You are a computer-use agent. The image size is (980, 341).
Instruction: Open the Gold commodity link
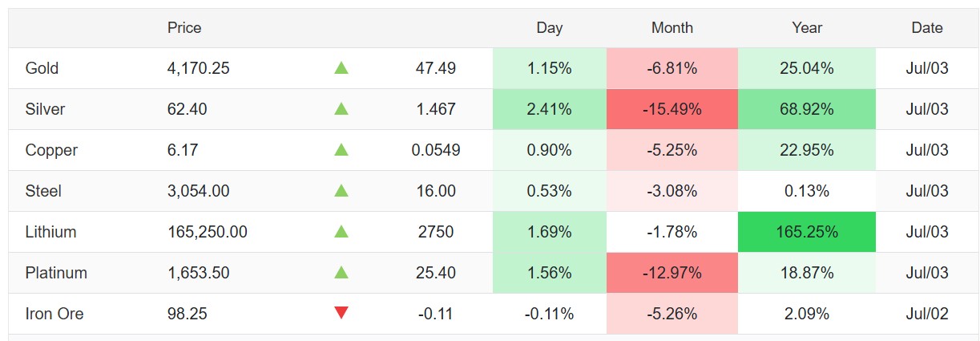click(42, 68)
